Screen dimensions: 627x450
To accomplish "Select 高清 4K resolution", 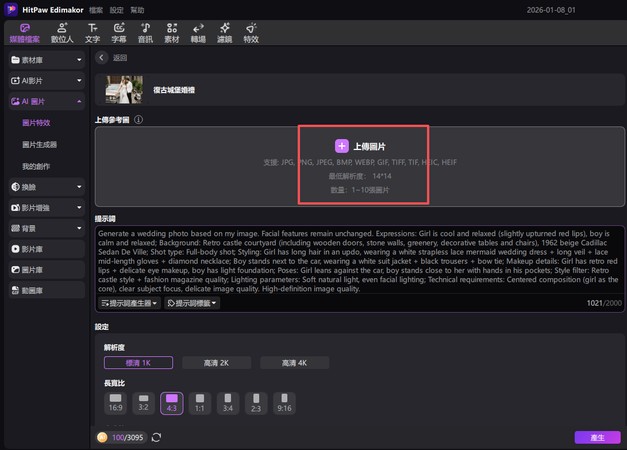I will [x=294, y=363].
